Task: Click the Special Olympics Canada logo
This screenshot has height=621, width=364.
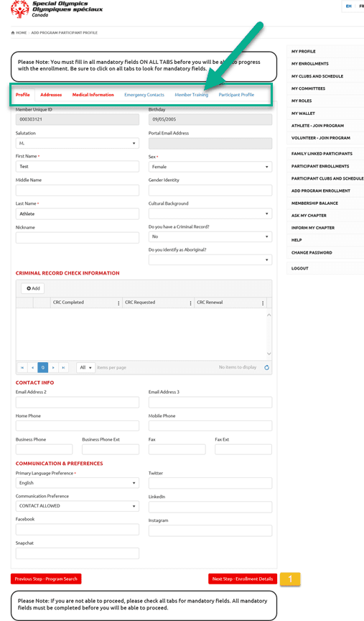Action: (57, 9)
